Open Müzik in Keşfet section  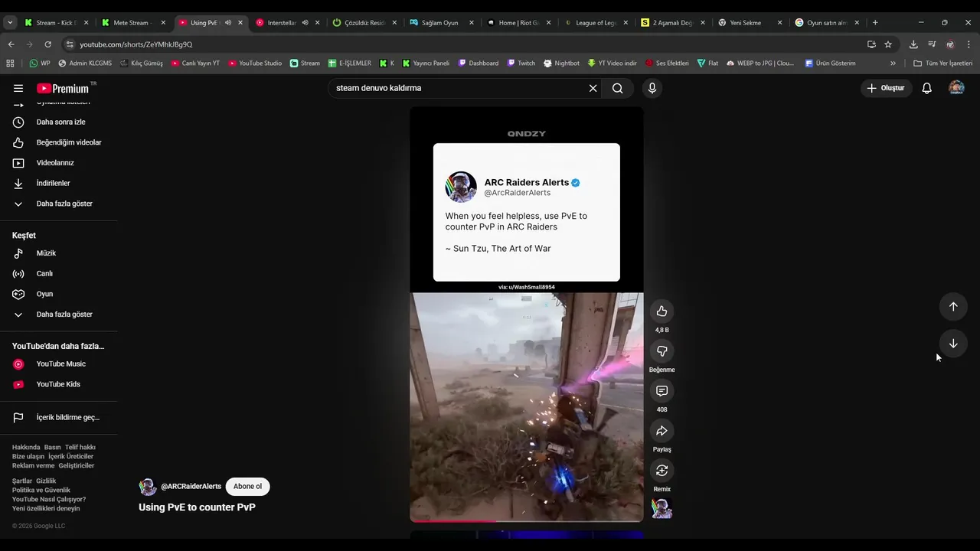pyautogui.click(x=59, y=253)
